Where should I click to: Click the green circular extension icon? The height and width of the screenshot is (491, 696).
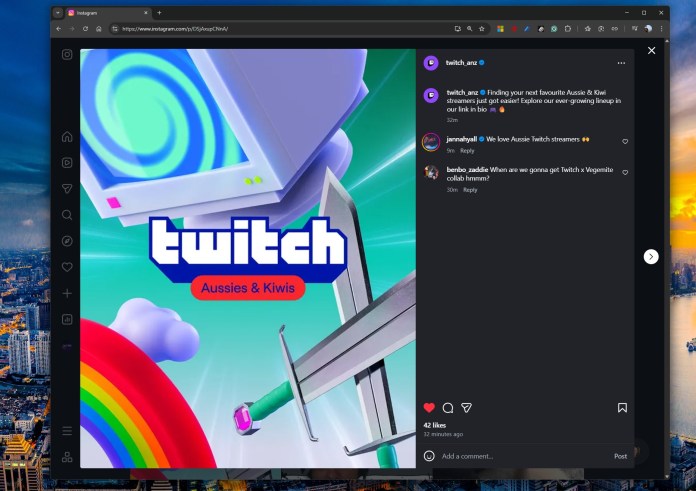click(x=554, y=29)
